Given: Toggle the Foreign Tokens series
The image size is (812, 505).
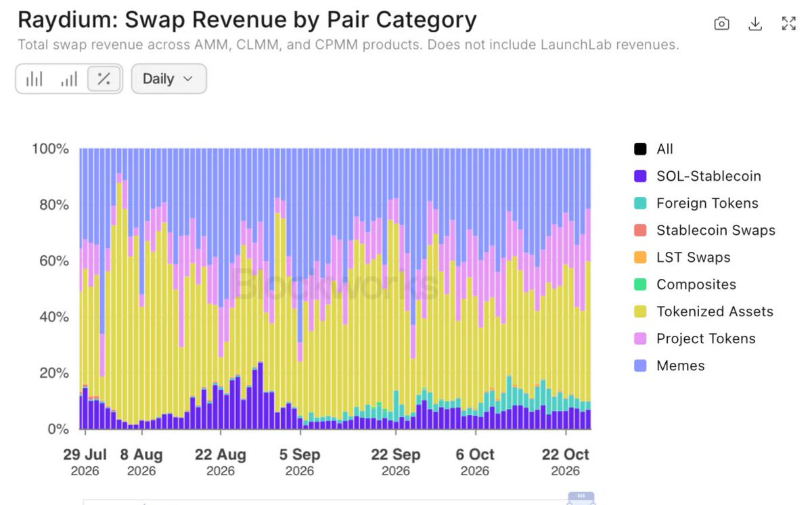Looking at the screenshot, I should pos(696,203).
